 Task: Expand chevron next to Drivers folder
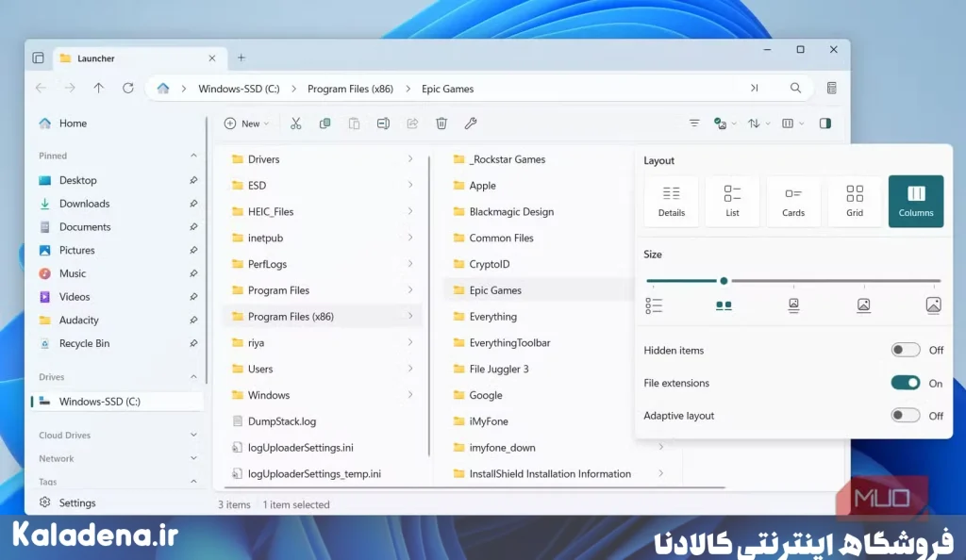[x=410, y=158]
